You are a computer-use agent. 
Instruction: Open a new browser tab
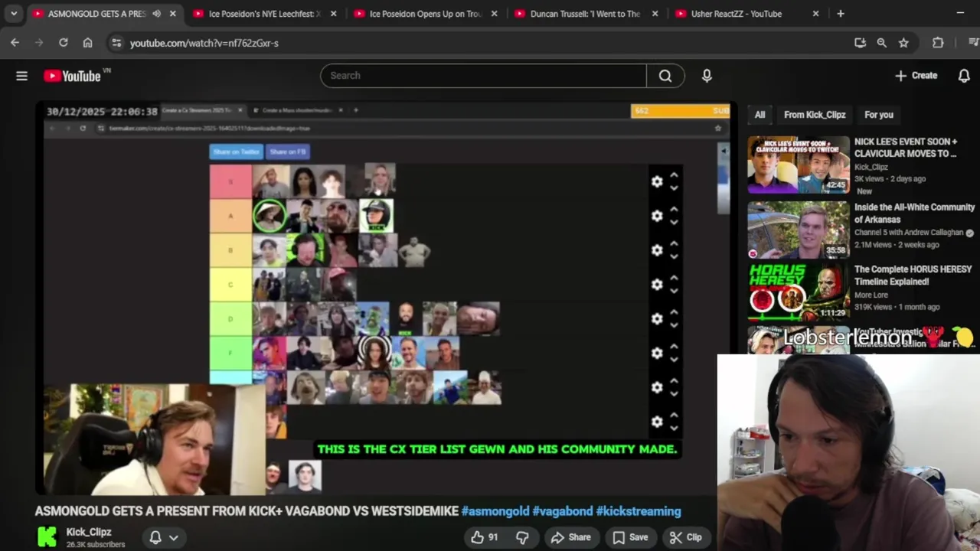841,14
